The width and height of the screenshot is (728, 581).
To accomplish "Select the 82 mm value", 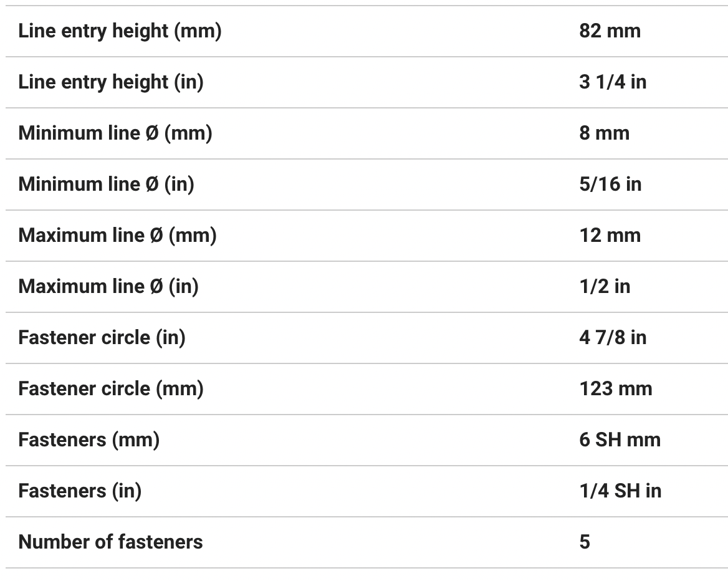I will [610, 31].
